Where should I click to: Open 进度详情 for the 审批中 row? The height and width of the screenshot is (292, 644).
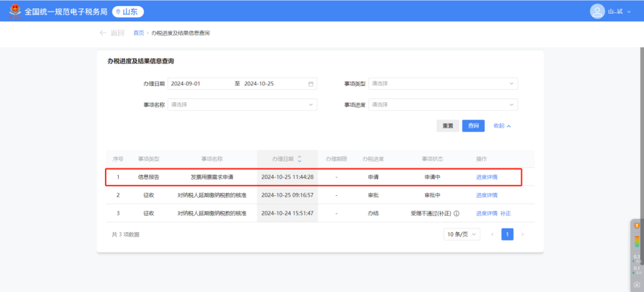(x=487, y=195)
